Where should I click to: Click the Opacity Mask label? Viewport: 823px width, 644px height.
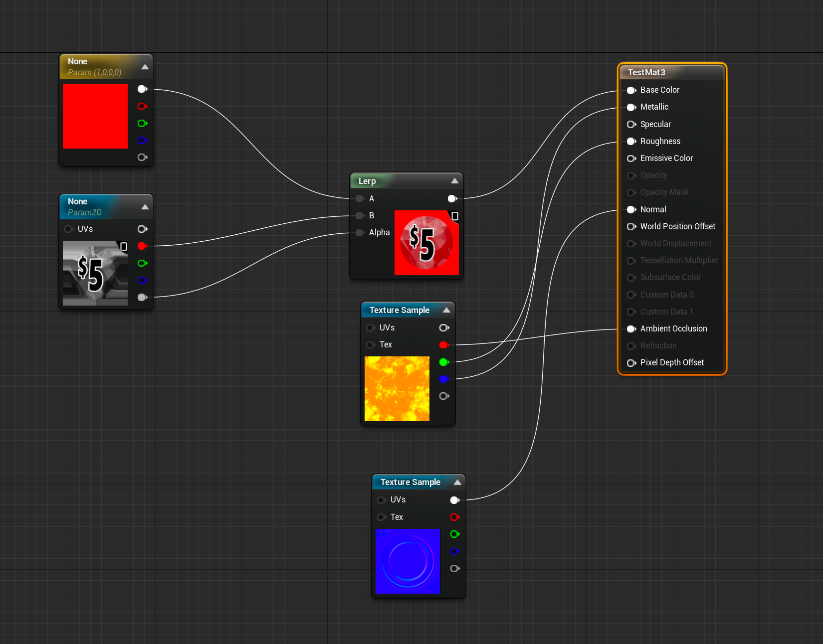(x=664, y=192)
